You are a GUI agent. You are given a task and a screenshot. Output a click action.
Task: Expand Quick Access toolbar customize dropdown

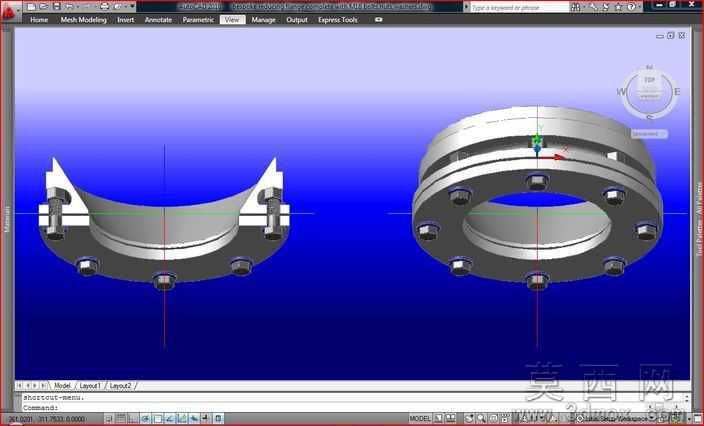132,6
